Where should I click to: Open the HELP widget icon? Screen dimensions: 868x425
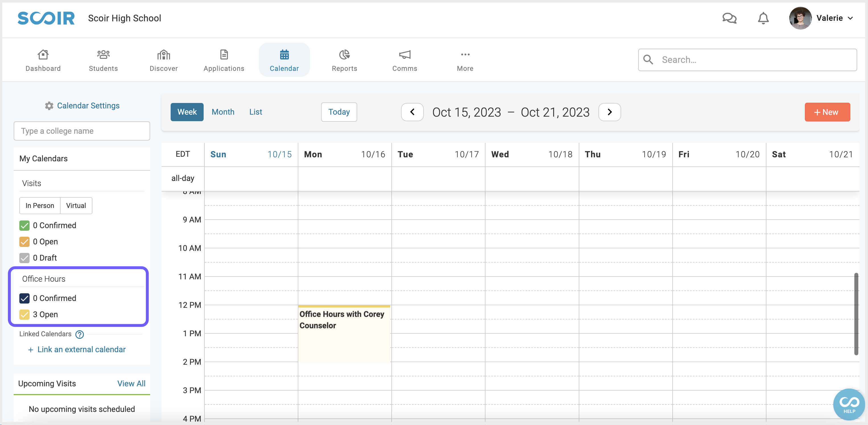(849, 404)
